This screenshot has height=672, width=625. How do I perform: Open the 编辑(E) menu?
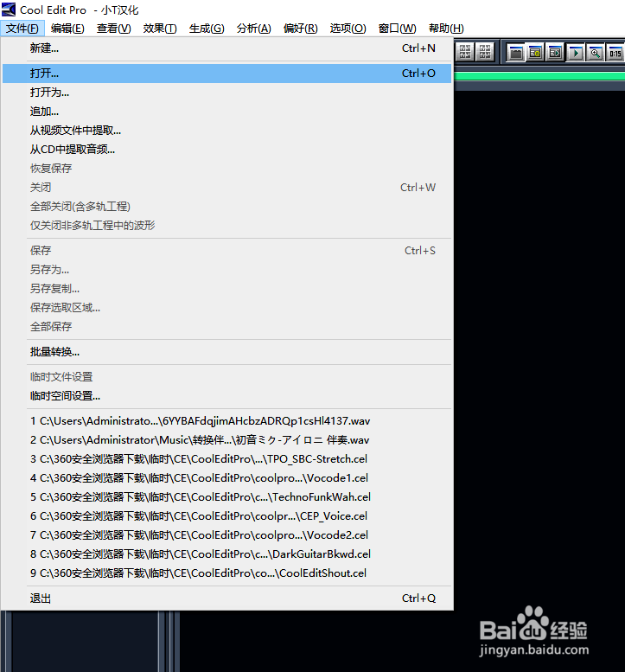[x=67, y=29]
